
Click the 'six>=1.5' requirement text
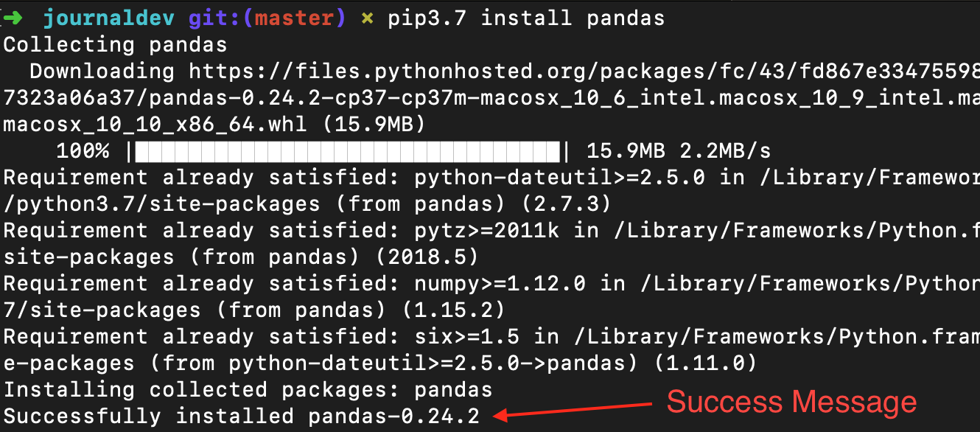tap(466, 337)
